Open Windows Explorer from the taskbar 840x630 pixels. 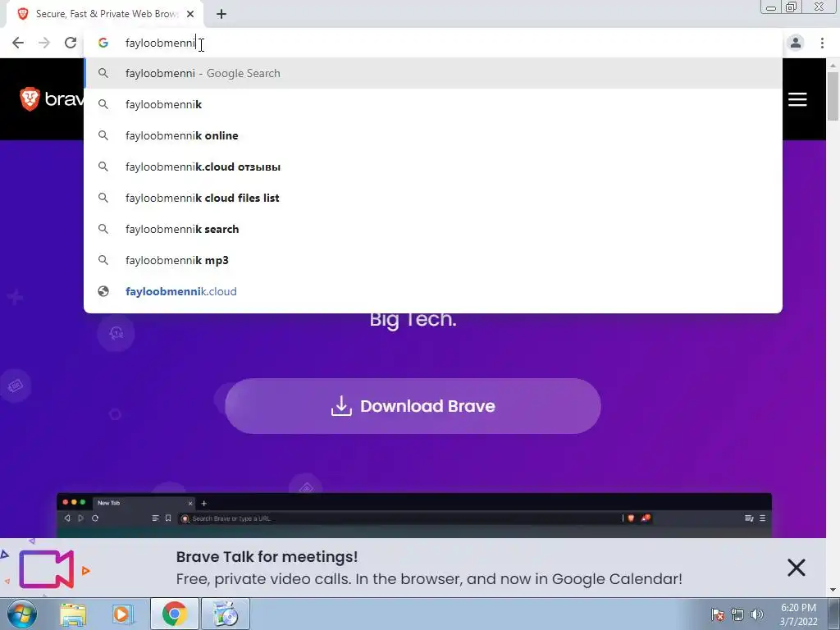73,614
